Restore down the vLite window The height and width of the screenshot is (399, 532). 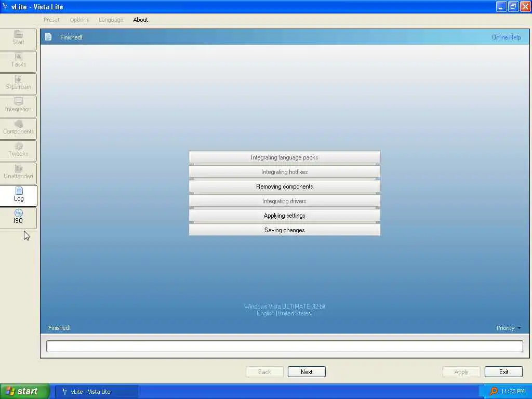[x=513, y=6]
